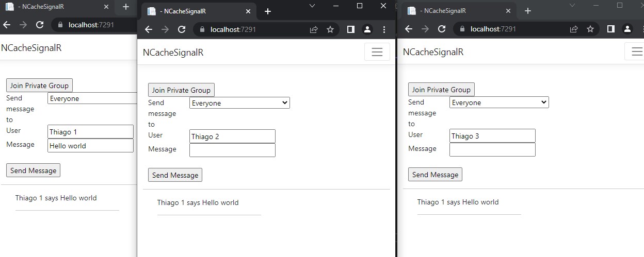Click the share icon in the middle browser window
This screenshot has width=644, height=257.
(x=314, y=30)
